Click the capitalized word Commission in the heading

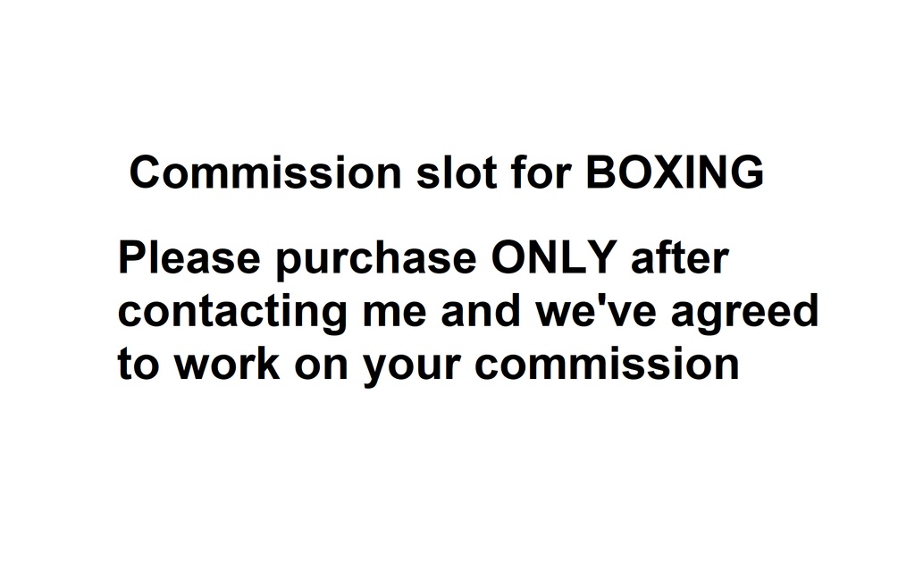pyautogui.click(x=265, y=172)
